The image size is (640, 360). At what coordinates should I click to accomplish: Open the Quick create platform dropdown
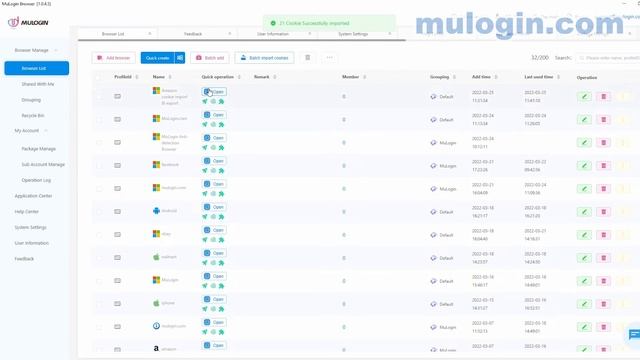point(180,58)
